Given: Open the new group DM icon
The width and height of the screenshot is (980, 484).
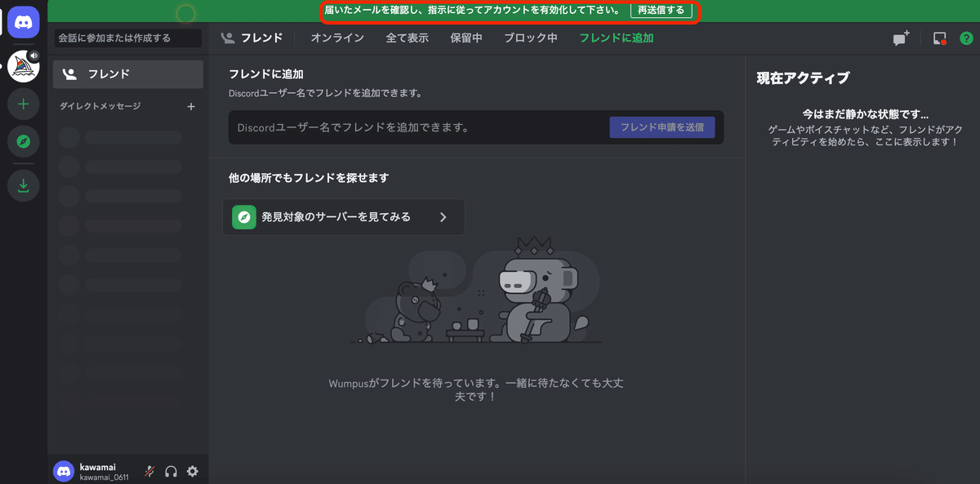Looking at the screenshot, I should pos(901,38).
